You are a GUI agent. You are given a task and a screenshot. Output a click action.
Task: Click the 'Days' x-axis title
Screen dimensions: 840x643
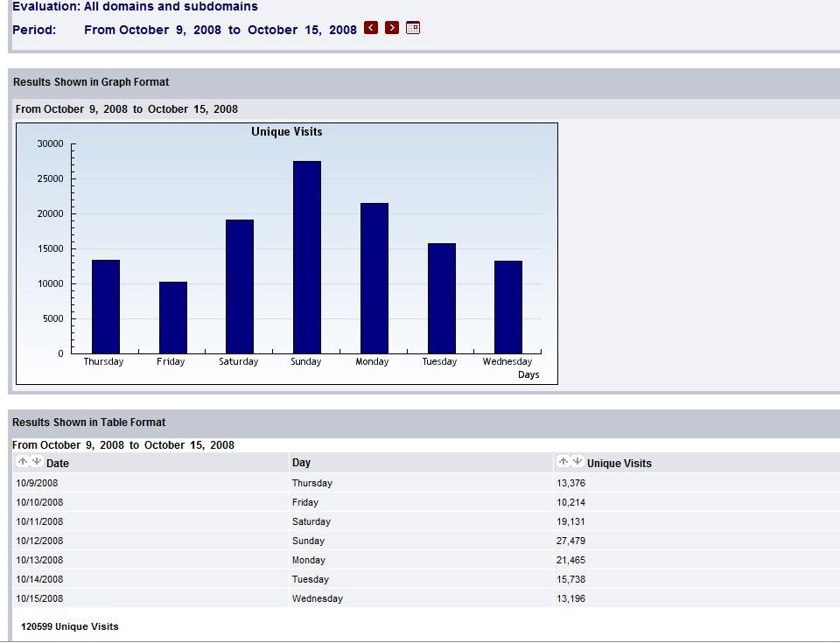point(528,374)
